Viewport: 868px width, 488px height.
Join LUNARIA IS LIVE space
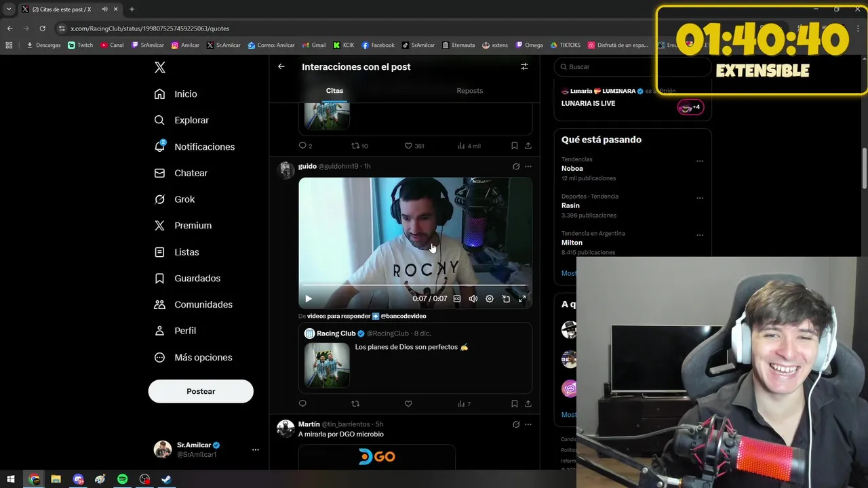click(x=633, y=103)
